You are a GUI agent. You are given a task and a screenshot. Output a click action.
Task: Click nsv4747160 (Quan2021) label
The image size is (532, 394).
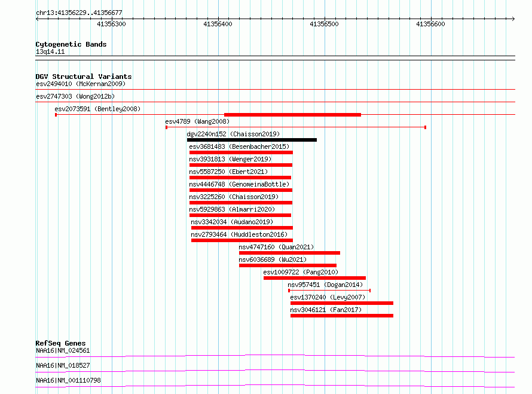[x=276, y=247]
